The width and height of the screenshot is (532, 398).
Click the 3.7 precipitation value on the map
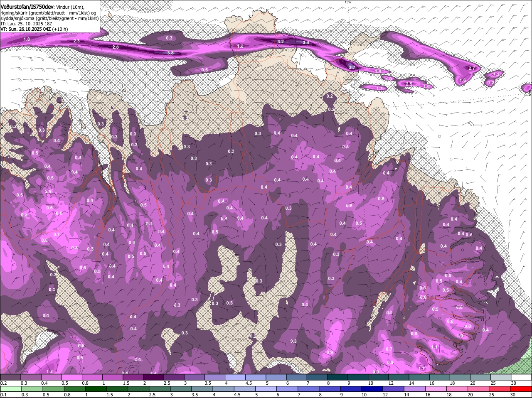pos(352,67)
